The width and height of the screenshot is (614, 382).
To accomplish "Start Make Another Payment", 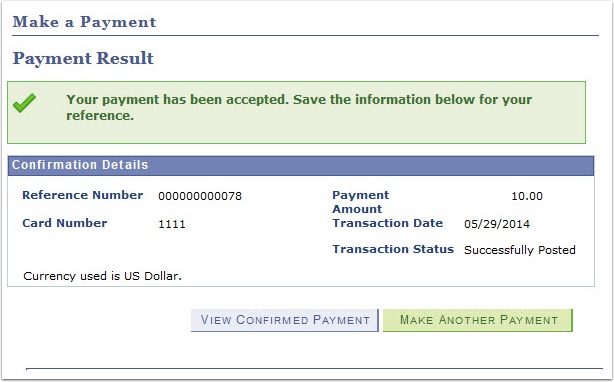I will coord(478,320).
